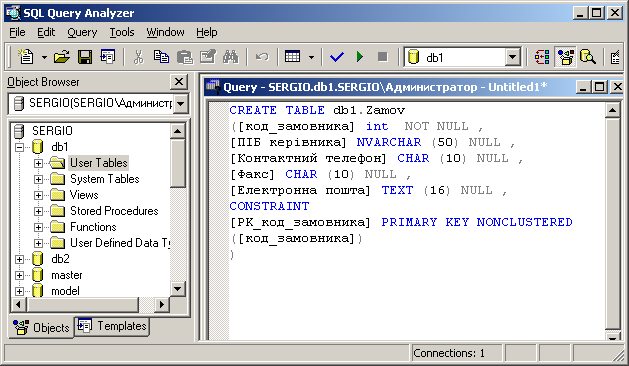Click the CONSTRAINT keyword in the query
Image resolution: width=629 pixels, height=366 pixels.
tap(269, 206)
